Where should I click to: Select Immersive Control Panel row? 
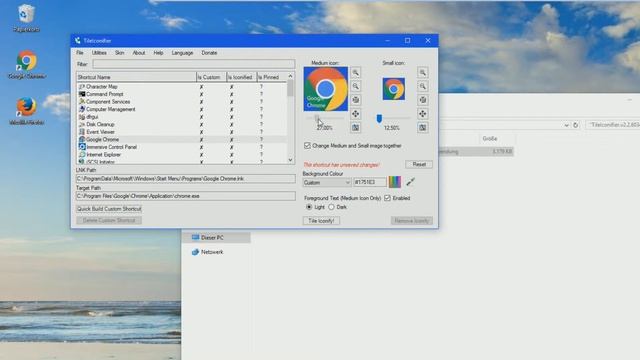coord(182,147)
